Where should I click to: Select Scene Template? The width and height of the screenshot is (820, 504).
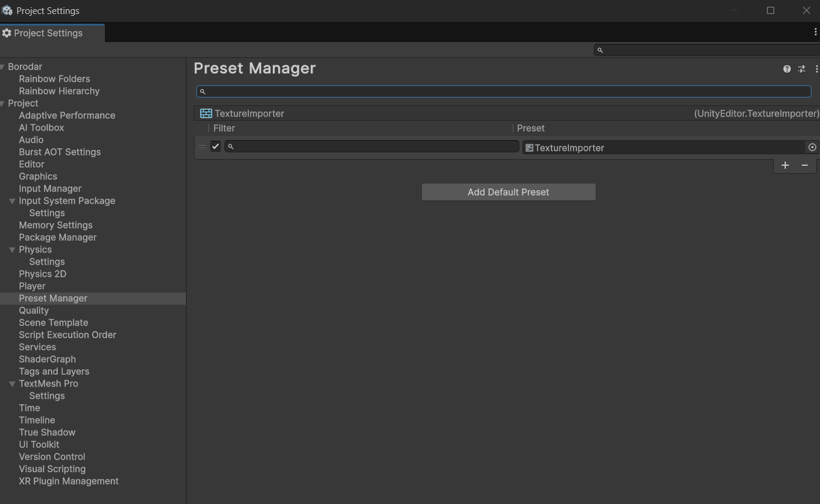click(54, 322)
